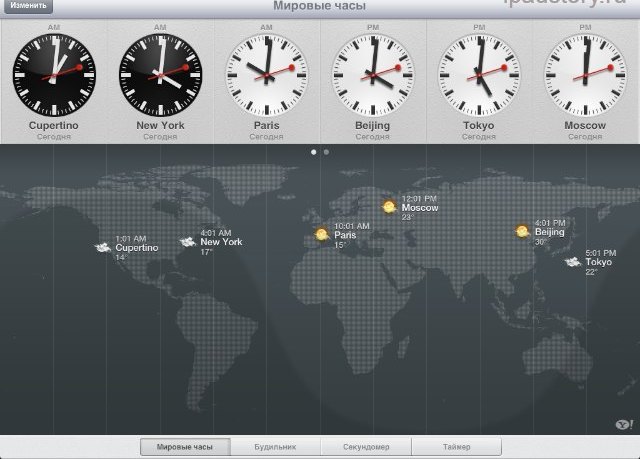Image resolution: width=640 pixels, height=459 pixels.
Task: Click the 12:01 PM time on the map
Action: click(x=419, y=199)
